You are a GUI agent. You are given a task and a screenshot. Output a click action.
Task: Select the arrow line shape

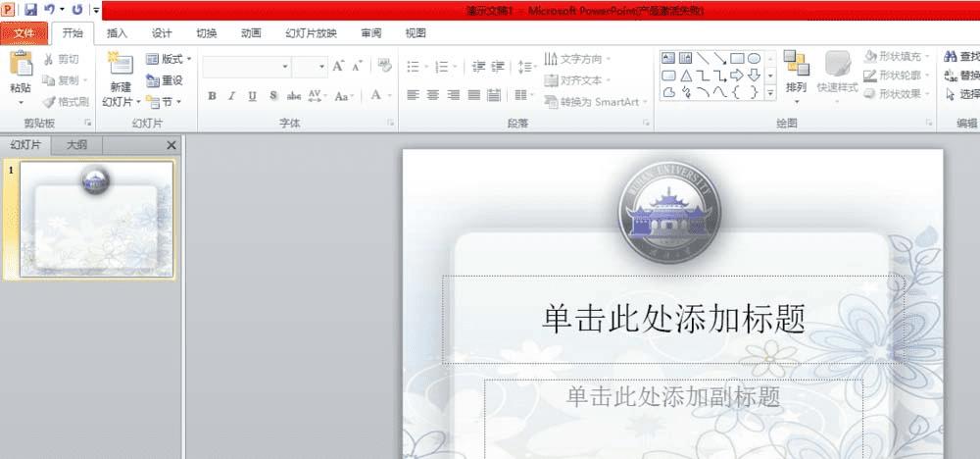(720, 58)
